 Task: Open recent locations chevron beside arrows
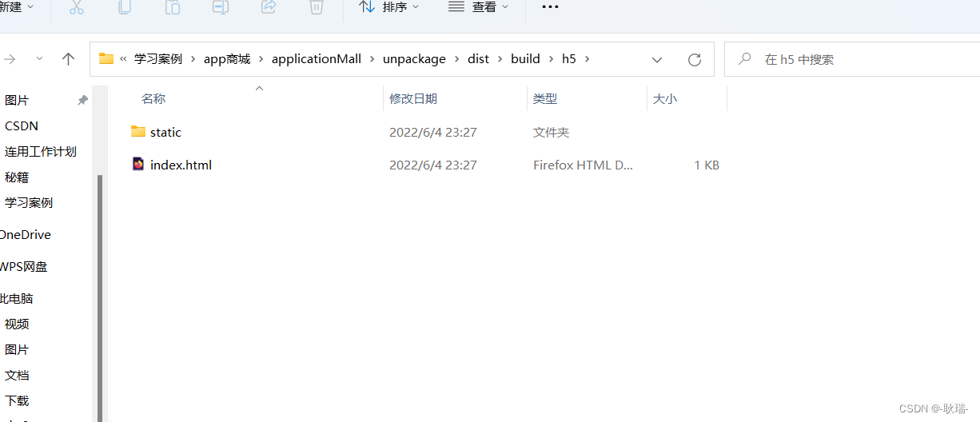[x=39, y=59]
